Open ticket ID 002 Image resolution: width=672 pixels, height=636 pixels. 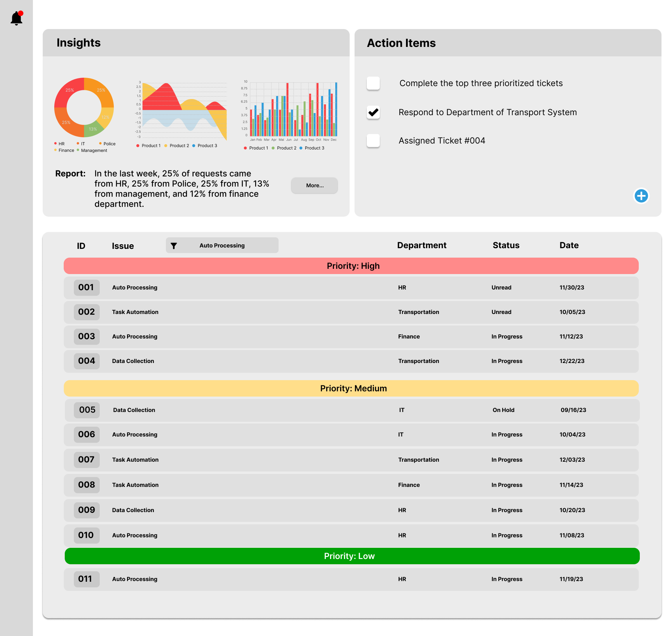click(x=86, y=312)
